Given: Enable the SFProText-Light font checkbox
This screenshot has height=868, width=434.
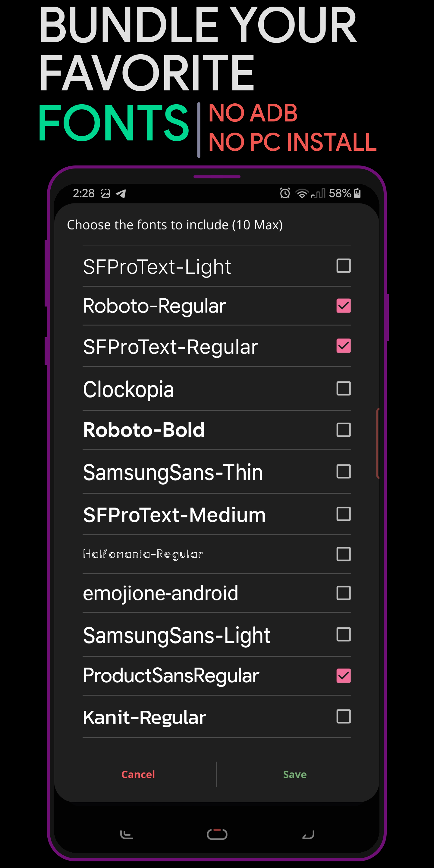Looking at the screenshot, I should click(x=343, y=266).
